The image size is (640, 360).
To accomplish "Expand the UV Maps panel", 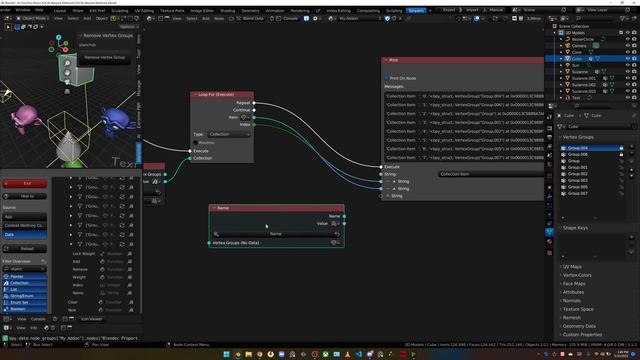I will coord(572,267).
